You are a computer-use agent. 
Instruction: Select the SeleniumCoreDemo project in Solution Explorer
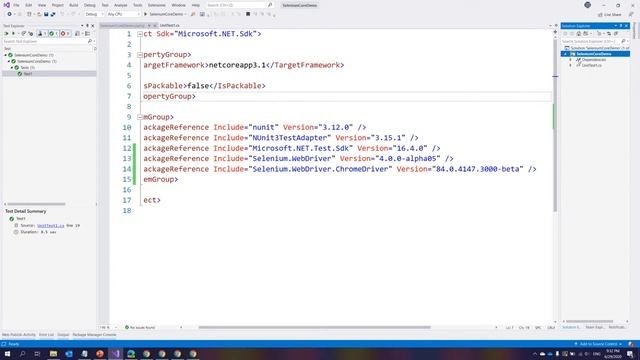594,54
